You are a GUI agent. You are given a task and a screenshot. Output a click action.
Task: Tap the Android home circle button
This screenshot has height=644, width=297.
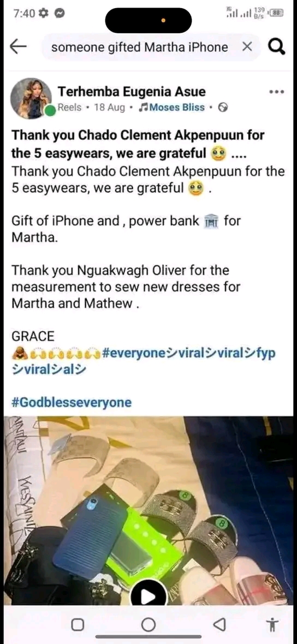point(148,625)
